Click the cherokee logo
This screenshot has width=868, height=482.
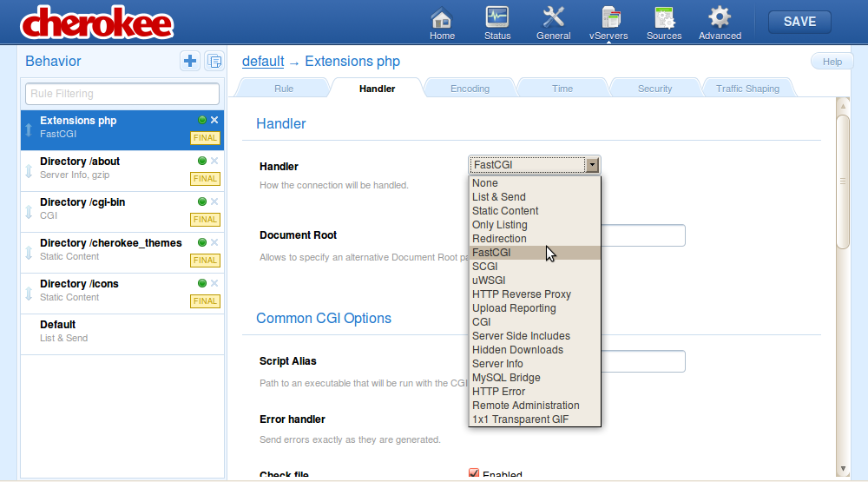pyautogui.click(x=97, y=23)
